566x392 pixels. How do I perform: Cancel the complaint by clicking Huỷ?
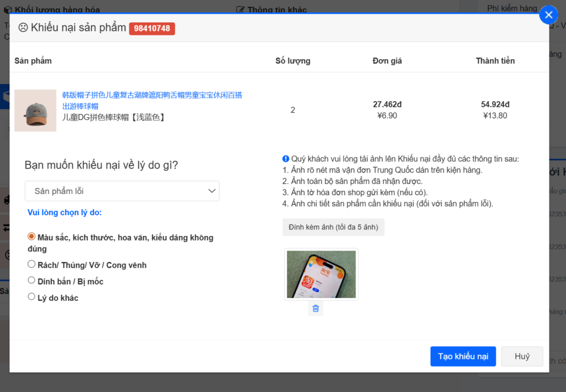(x=522, y=356)
